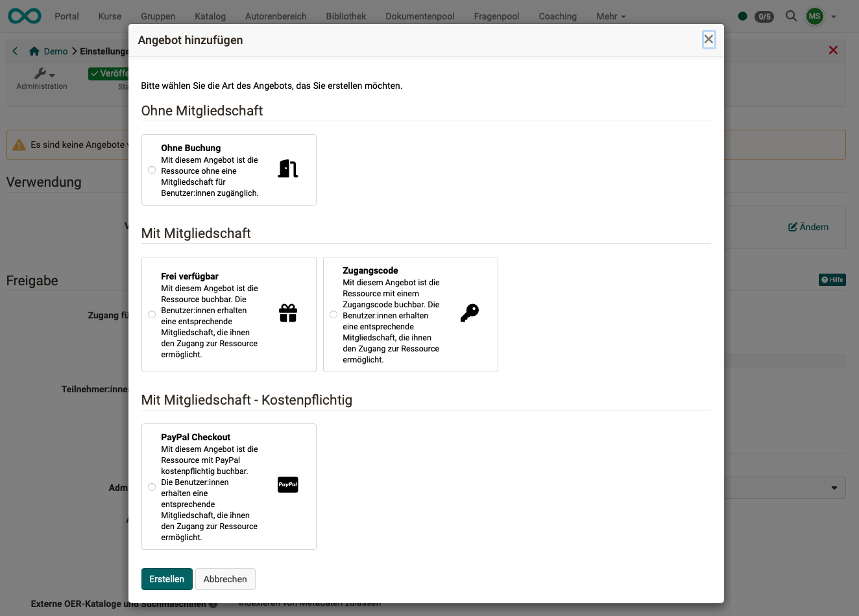
Task: Choose the Zugangscode offer option
Action: [333, 314]
